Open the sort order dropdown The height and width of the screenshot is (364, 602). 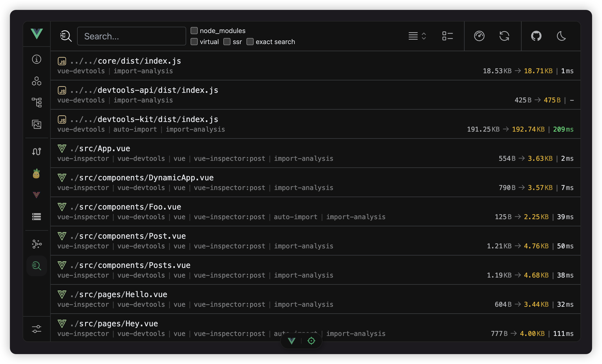tap(417, 36)
